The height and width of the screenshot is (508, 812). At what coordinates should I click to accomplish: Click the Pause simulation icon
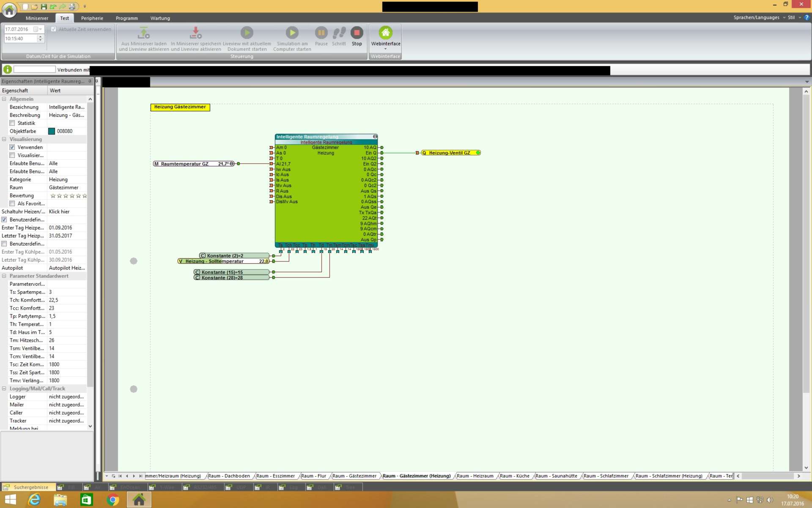tap(321, 33)
